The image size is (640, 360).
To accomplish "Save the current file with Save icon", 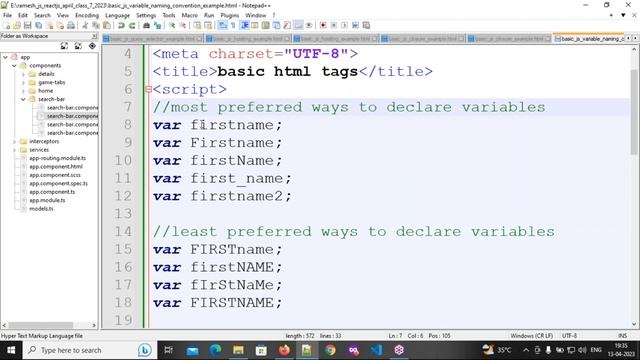I will 27,25.
